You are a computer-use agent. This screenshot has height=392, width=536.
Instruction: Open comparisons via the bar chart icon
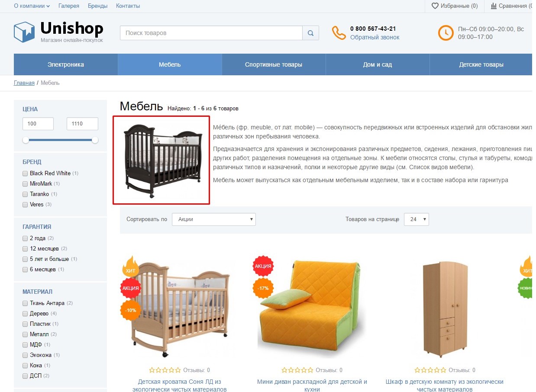[494, 6]
